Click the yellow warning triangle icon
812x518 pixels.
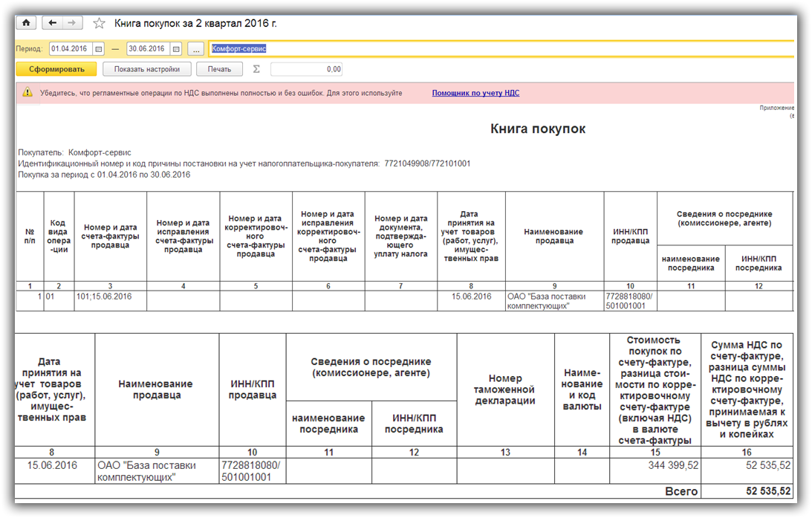tap(27, 93)
